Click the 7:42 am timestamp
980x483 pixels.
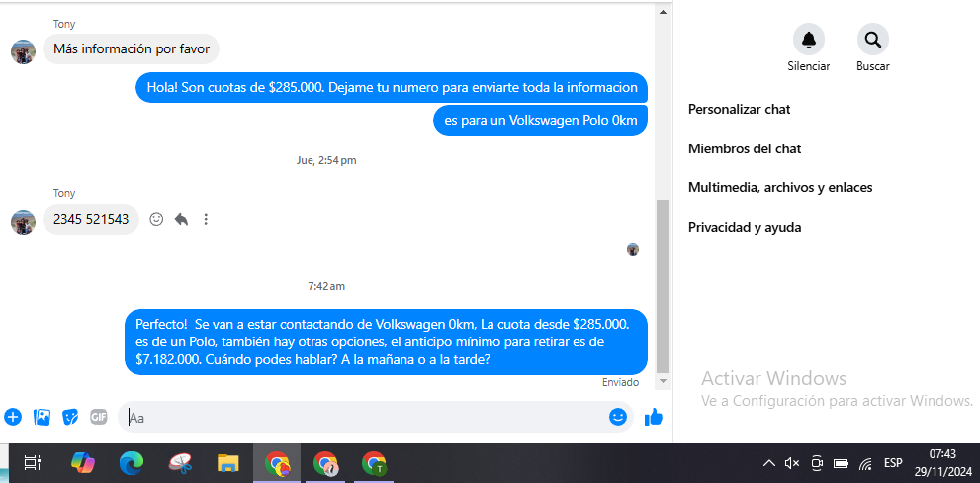click(x=326, y=287)
